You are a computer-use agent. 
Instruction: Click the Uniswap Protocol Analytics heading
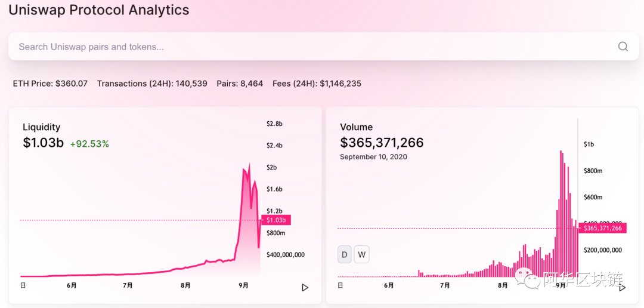click(99, 10)
